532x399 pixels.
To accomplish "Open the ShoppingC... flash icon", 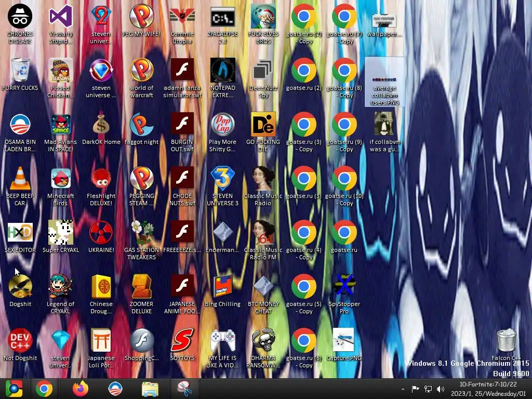I will (141, 345).
